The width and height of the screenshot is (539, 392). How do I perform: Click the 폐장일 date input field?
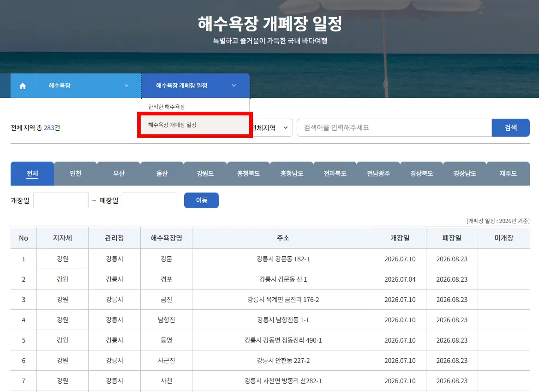click(150, 200)
